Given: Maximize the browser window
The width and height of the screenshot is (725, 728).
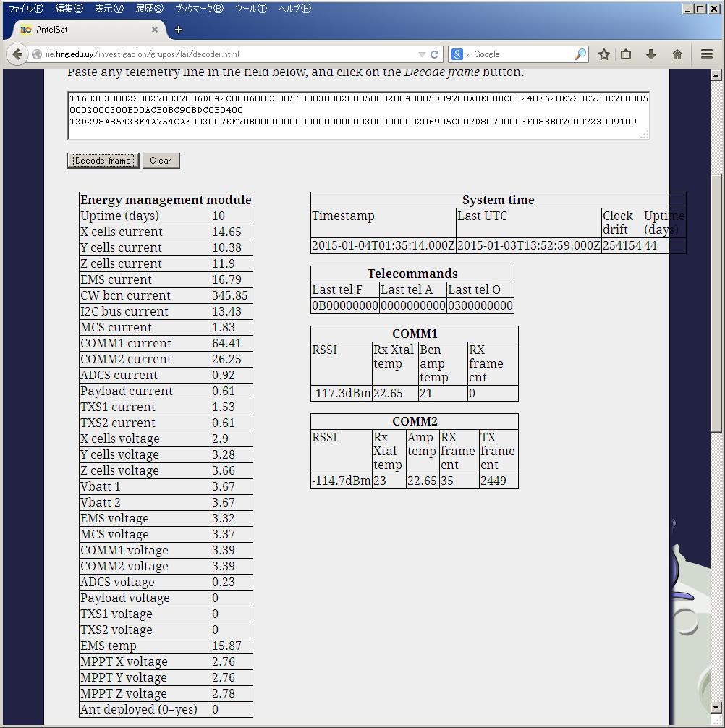Looking at the screenshot, I should (700, 9).
